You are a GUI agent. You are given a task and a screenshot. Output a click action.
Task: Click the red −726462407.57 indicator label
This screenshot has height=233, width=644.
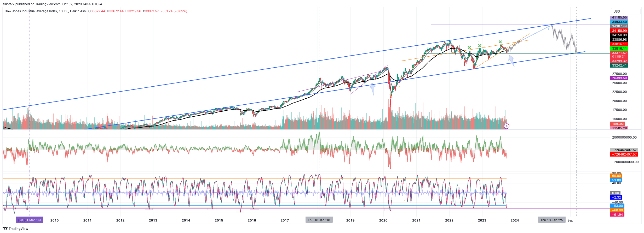click(624, 154)
